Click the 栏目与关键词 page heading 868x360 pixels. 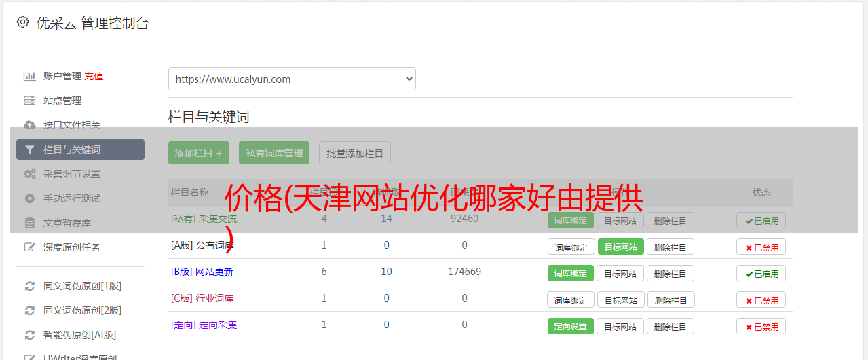coord(209,117)
